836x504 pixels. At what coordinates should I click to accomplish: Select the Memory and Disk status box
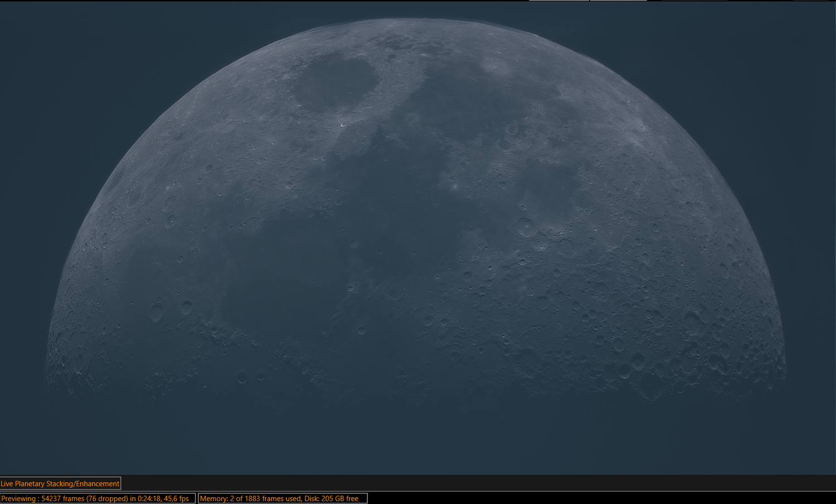pos(283,498)
